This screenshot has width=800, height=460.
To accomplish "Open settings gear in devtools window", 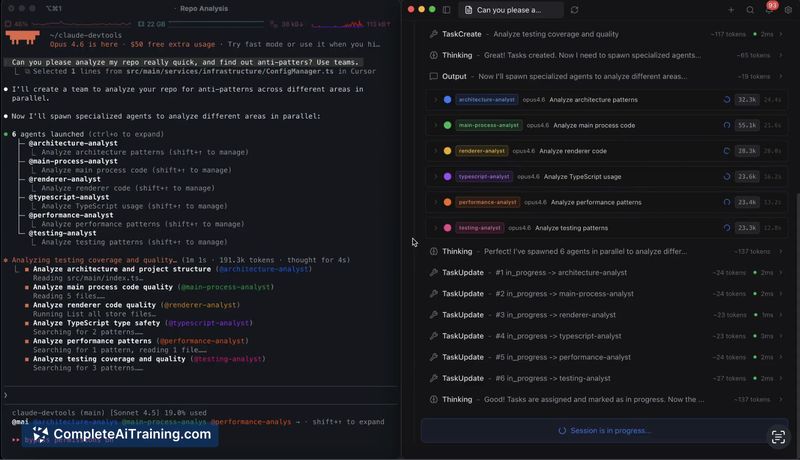I will 788,10.
